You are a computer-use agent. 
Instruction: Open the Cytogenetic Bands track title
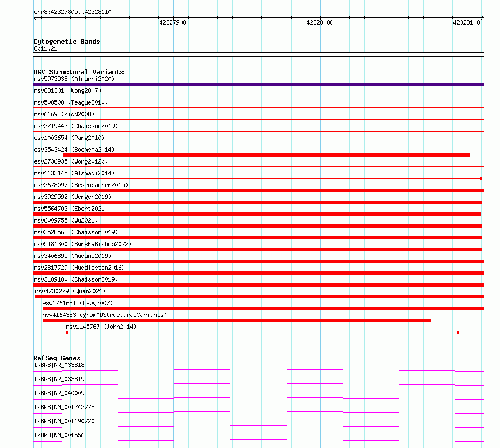[67, 42]
